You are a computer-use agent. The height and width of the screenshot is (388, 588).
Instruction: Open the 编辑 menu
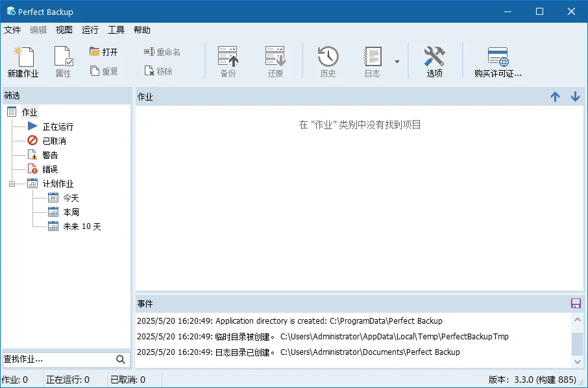(x=38, y=30)
